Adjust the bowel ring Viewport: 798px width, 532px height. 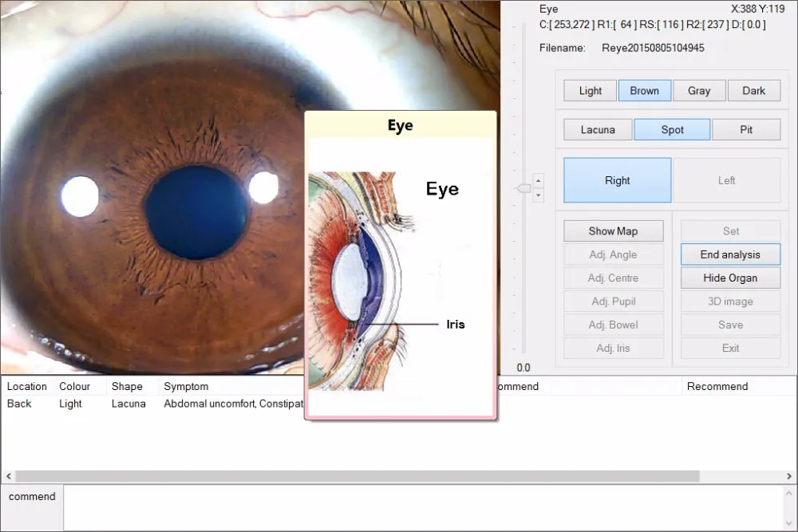[x=613, y=324]
